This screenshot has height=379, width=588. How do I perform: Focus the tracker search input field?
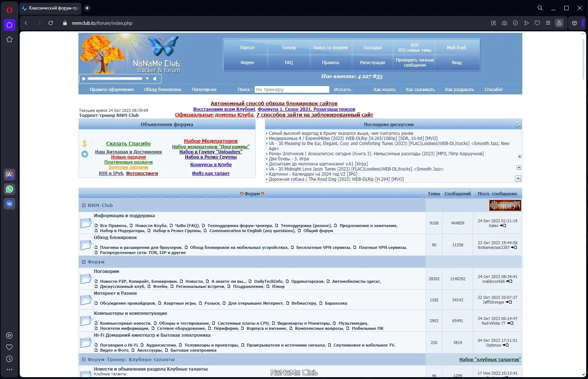pos(292,90)
